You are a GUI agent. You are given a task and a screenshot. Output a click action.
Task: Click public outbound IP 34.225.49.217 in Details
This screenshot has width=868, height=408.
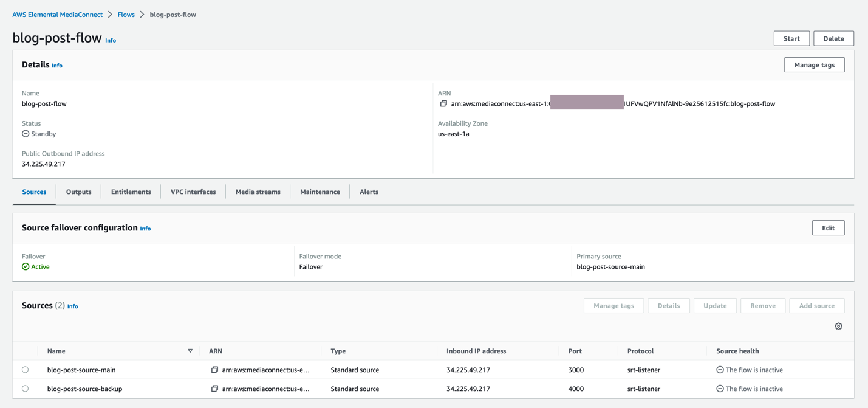point(44,164)
